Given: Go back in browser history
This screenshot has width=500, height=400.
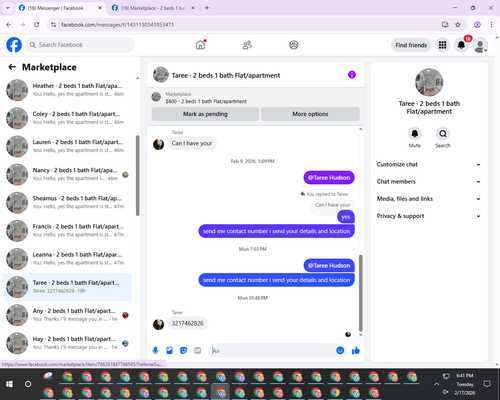Looking at the screenshot, I should 9,25.
